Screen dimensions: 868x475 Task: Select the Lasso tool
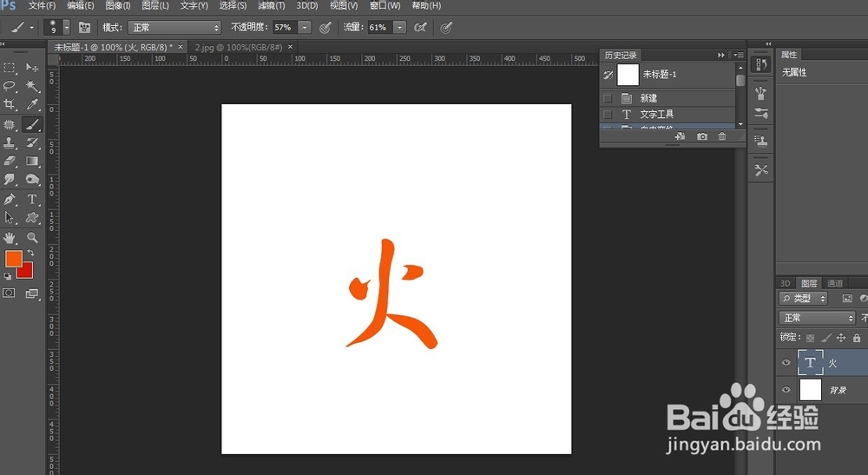[10, 86]
